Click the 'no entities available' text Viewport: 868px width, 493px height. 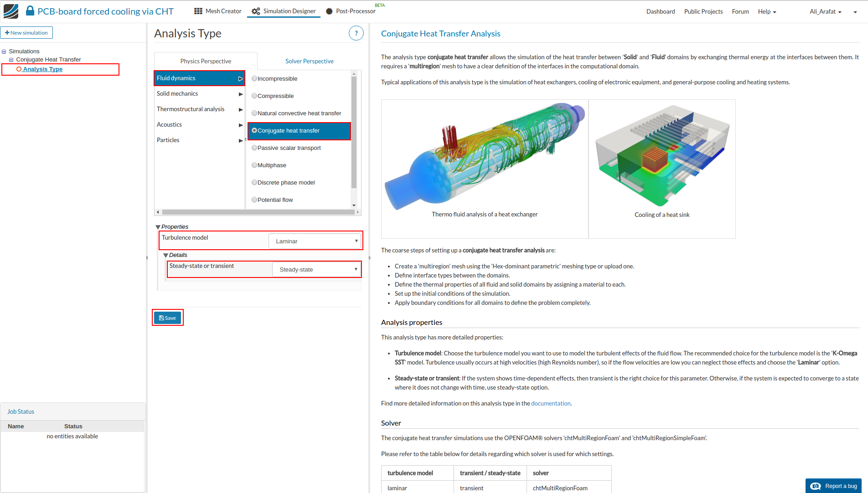coord(72,437)
